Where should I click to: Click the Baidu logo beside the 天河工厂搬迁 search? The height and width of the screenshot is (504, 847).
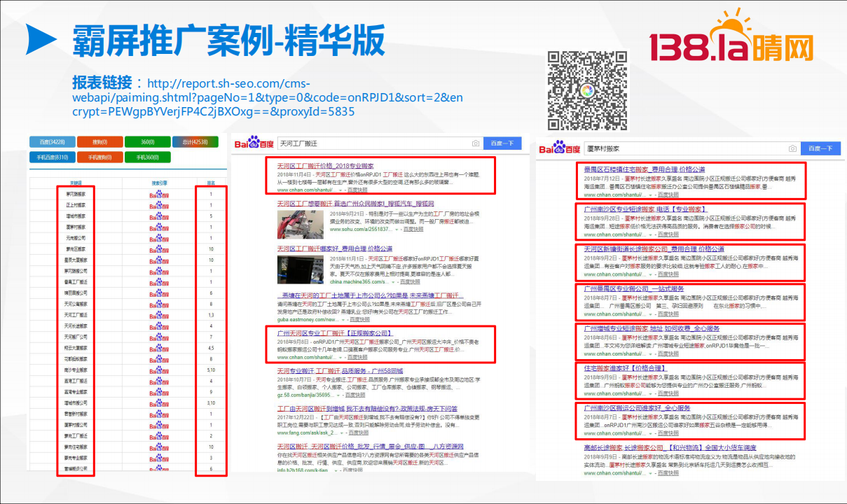click(x=253, y=143)
